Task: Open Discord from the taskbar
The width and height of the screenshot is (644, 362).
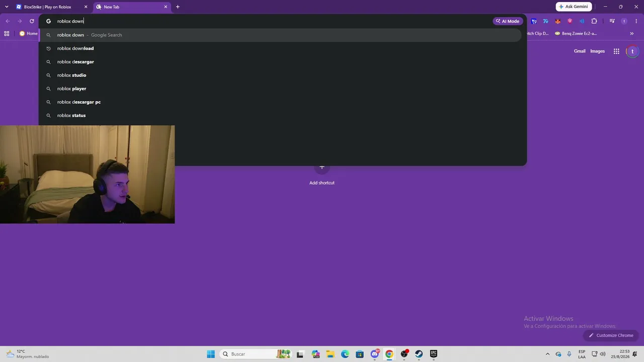Action: 375,354
